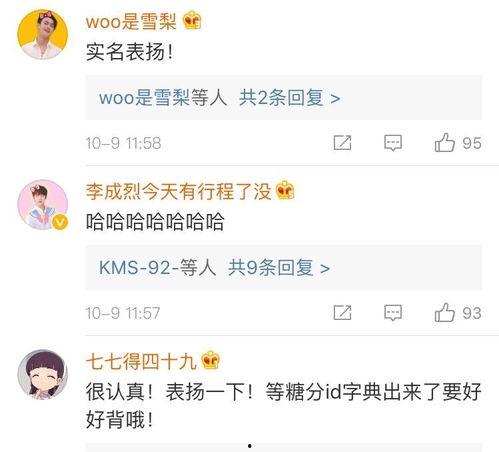Screen dimensions: 499x452
Task: View the pink avatar of 李成烈今天有行程了没
Action: [43, 204]
